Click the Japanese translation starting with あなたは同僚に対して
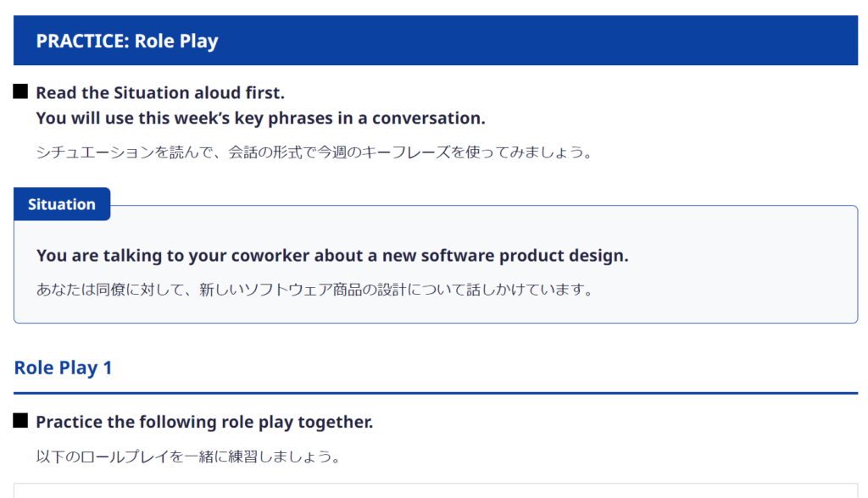This screenshot has height=498, width=868. 313,290
